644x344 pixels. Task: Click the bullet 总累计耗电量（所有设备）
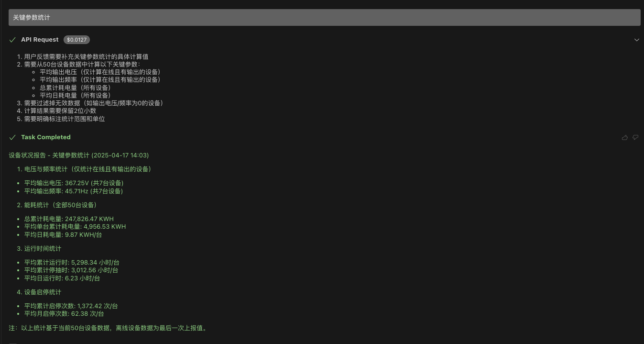[x=75, y=88]
